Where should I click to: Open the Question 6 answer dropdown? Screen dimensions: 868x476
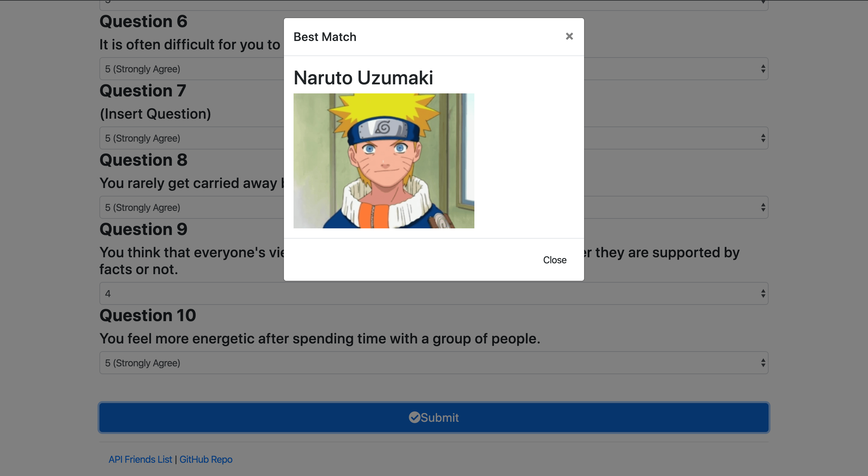[434, 69]
